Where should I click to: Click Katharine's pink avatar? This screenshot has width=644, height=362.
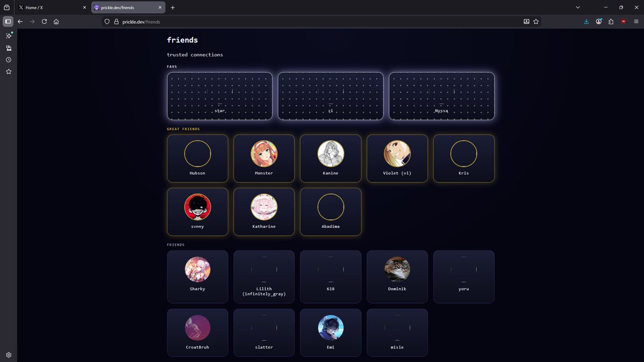264,207
